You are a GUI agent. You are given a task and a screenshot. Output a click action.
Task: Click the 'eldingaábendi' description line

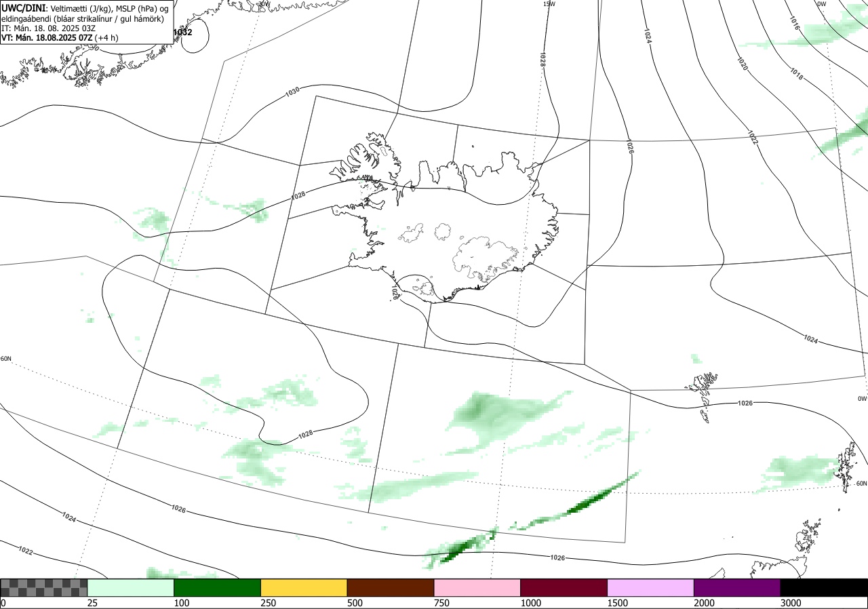pos(82,19)
